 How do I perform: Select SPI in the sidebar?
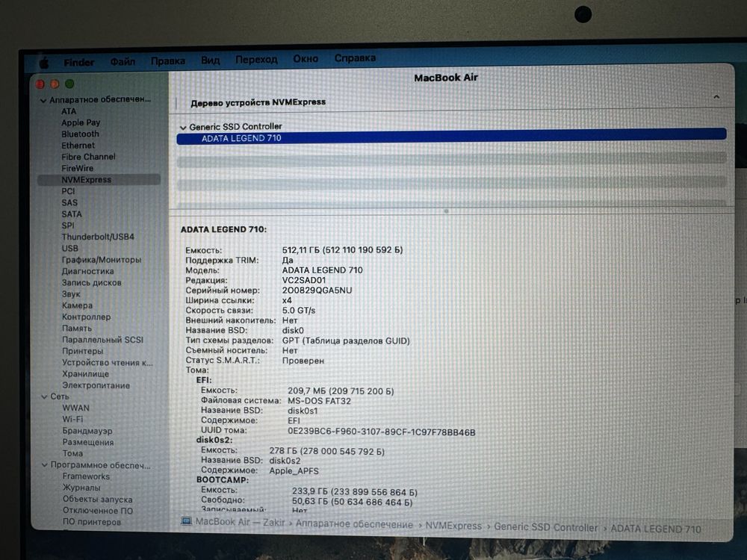[x=68, y=225]
